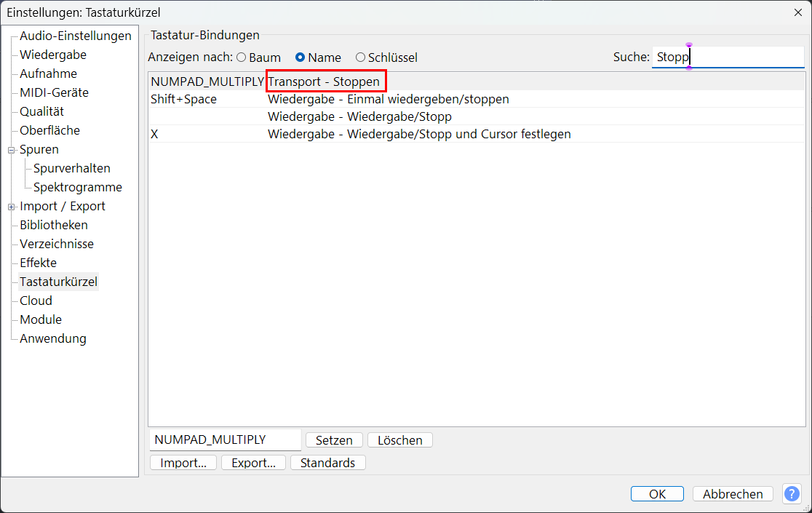The height and width of the screenshot is (513, 812).
Task: Open the Effekte settings page
Action: pos(38,263)
